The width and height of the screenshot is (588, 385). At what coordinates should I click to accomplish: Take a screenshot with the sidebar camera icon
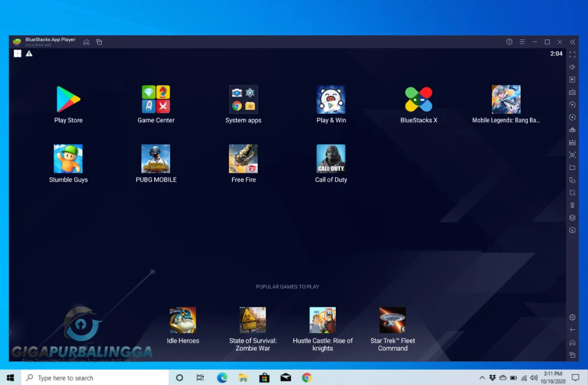(572, 155)
